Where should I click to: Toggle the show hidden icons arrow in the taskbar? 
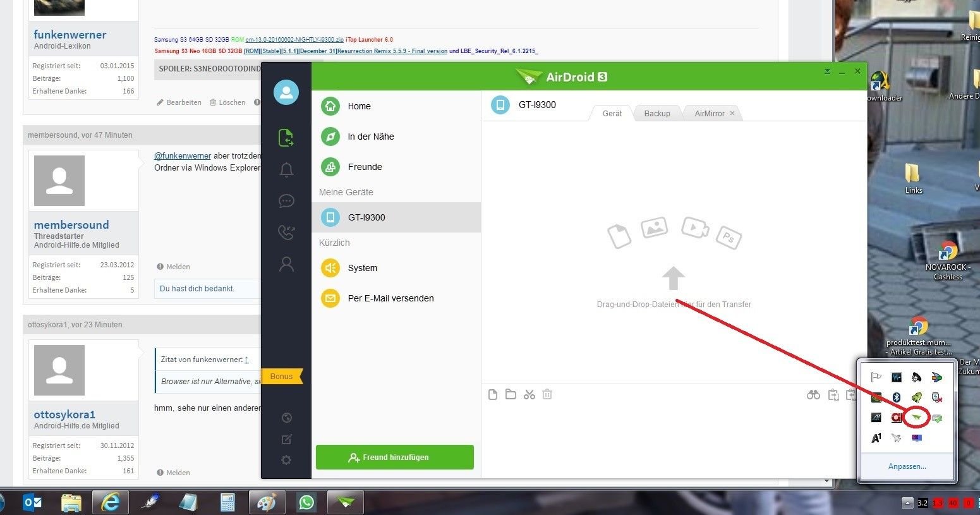907,503
